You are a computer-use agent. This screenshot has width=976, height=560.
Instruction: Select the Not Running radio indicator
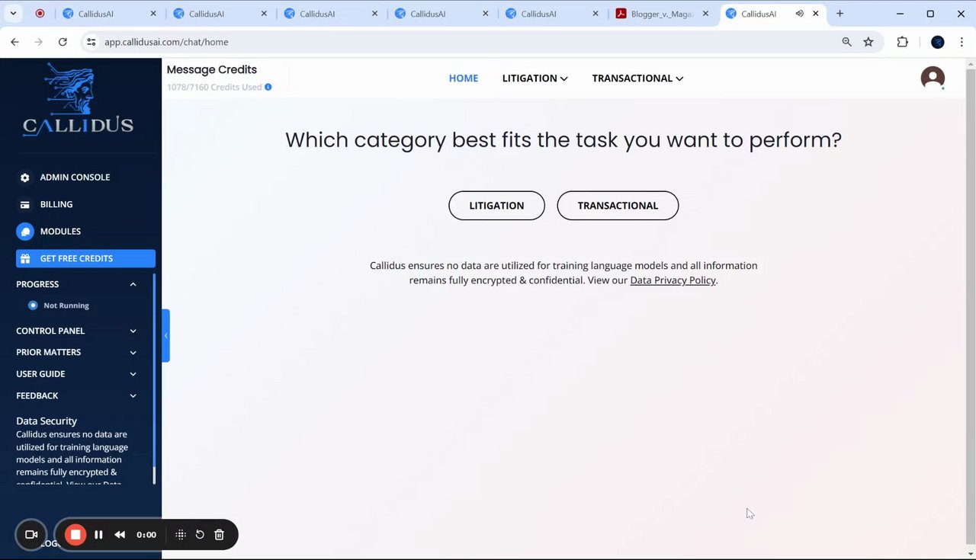click(x=33, y=306)
